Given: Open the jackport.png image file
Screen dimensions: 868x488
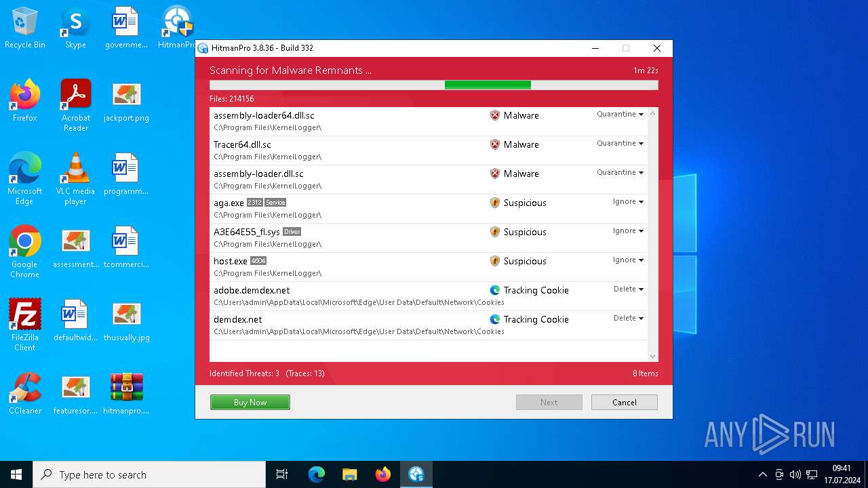Looking at the screenshot, I should pos(125,102).
